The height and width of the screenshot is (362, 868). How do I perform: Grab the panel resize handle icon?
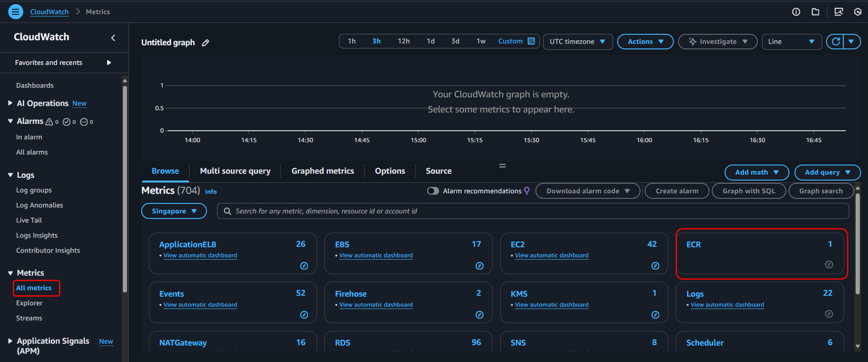tap(502, 165)
